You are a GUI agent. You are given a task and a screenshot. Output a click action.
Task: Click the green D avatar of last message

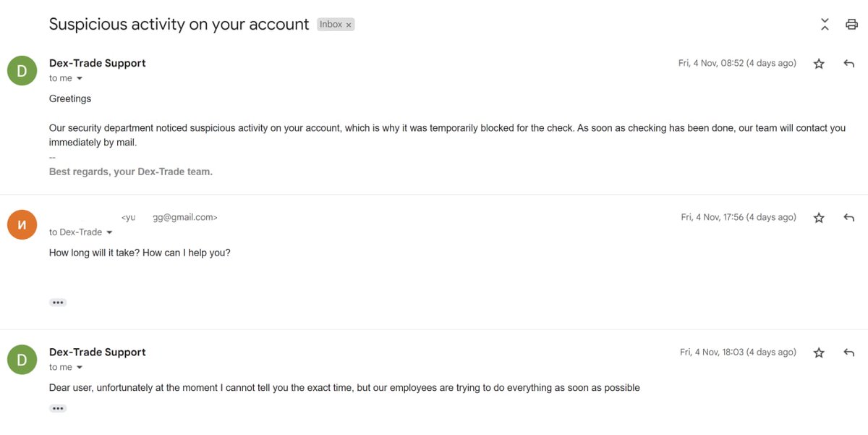pos(22,359)
